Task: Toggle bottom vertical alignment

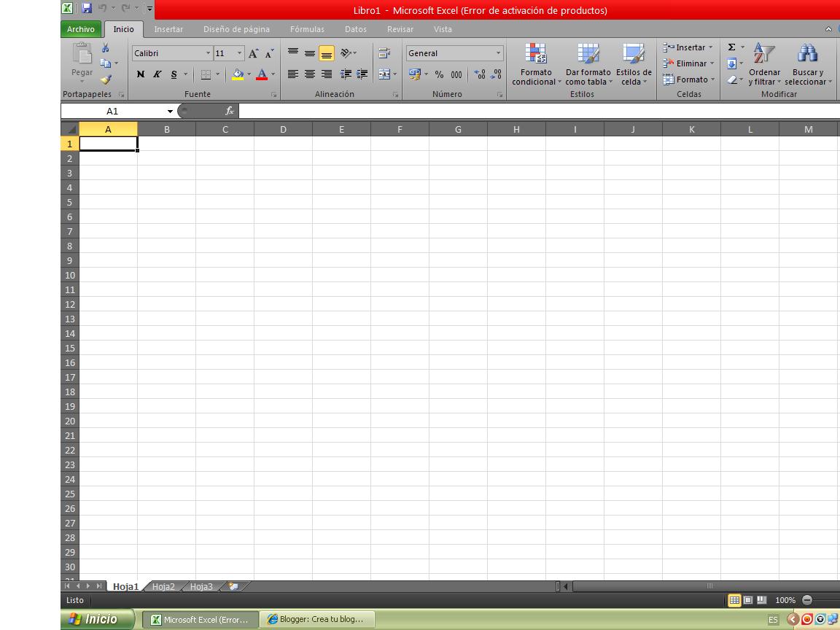Action: [x=326, y=53]
